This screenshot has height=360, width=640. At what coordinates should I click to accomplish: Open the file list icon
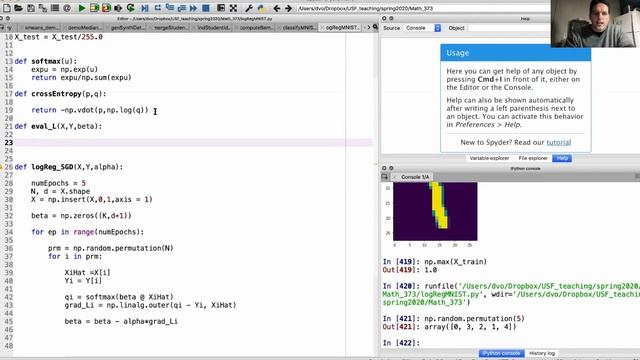click(55, 8)
